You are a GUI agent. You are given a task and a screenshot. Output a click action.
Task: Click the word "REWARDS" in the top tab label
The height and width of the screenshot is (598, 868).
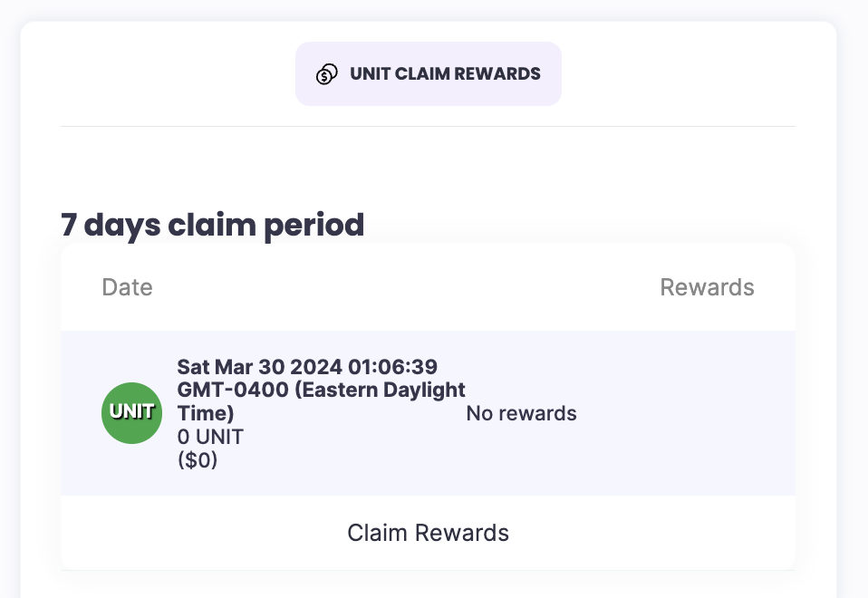tap(503, 74)
